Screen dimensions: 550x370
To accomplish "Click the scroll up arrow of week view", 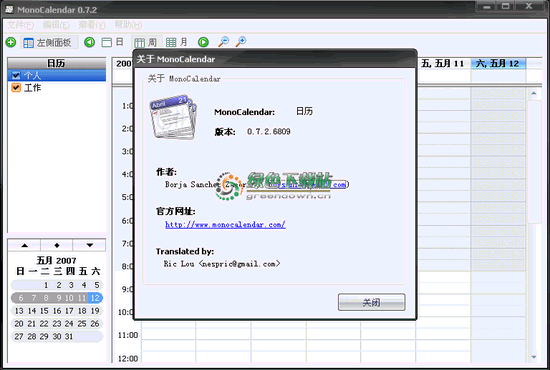I will (534, 93).
